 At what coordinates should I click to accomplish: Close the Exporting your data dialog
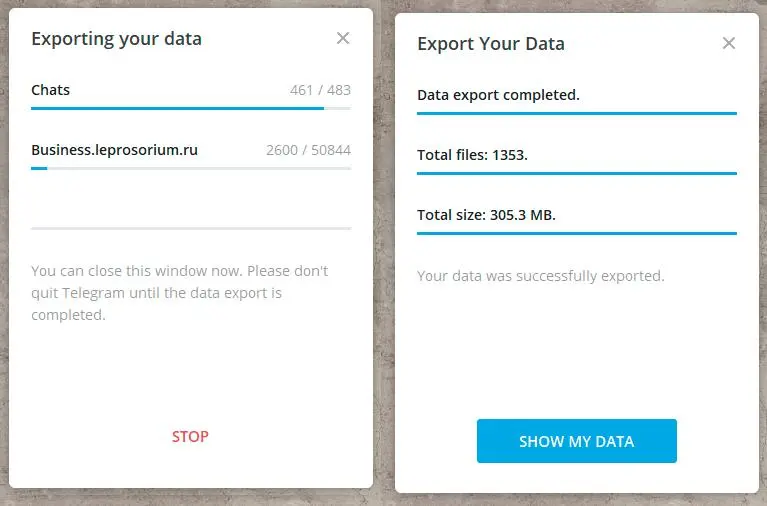[343, 38]
